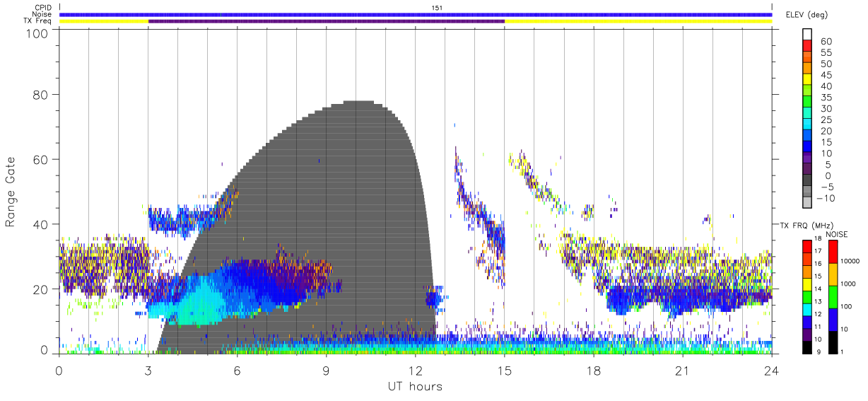Click the CPID value 151
The height and width of the screenshot is (401, 868).
pyautogui.click(x=438, y=8)
